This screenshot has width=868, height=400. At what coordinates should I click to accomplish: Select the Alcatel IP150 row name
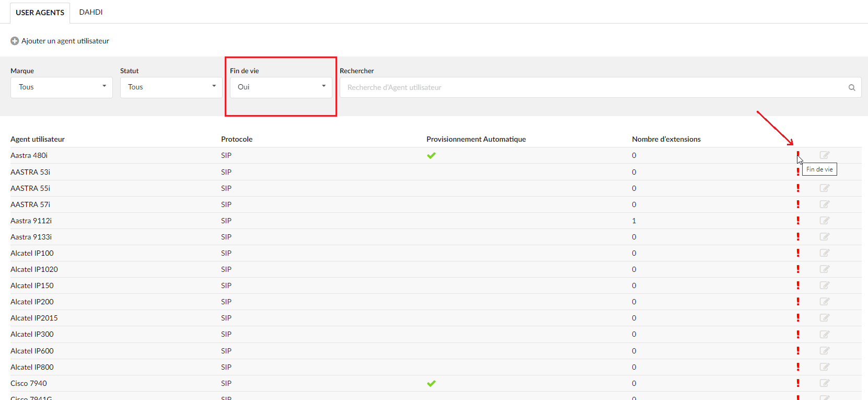click(32, 285)
